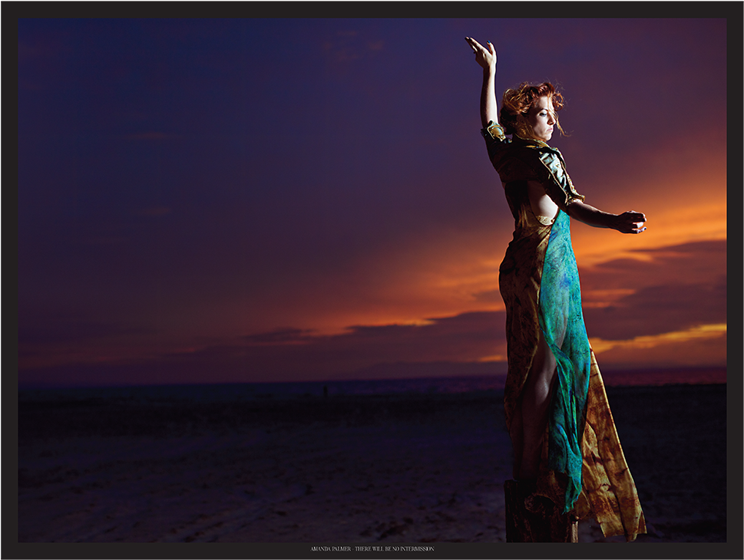744x560 pixels.
Task: Click the woman's outstretched hand on right
Action: coord(630,222)
